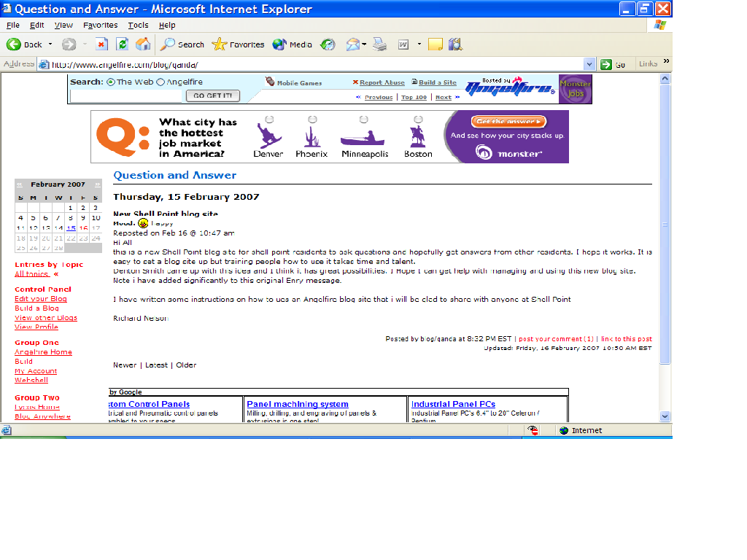Select the Angelfire search radio button
Image resolution: width=747 pixels, height=560 pixels.
tap(160, 82)
